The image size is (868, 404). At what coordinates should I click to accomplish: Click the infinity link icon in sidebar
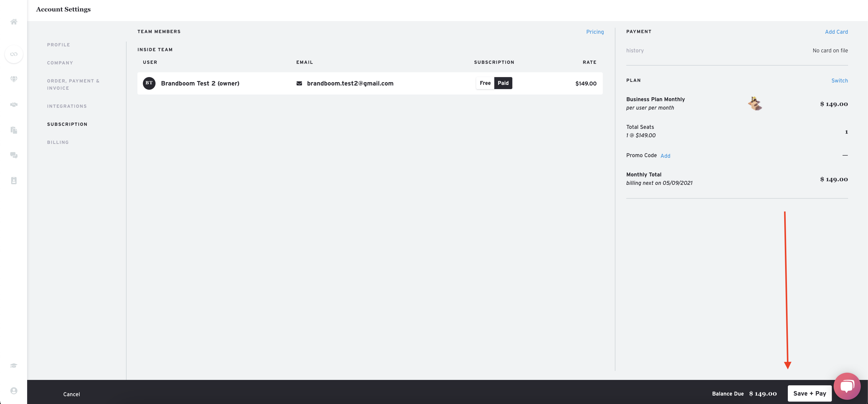[x=14, y=54]
